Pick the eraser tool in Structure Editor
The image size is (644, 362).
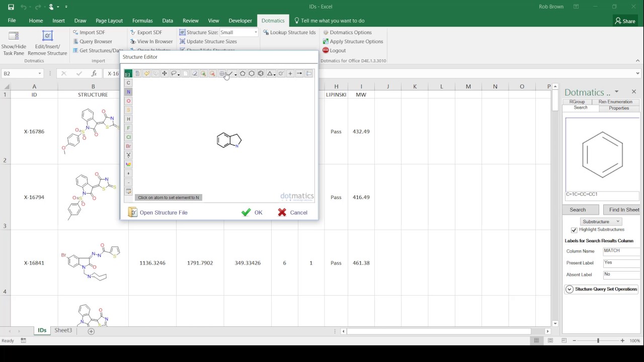194,73
